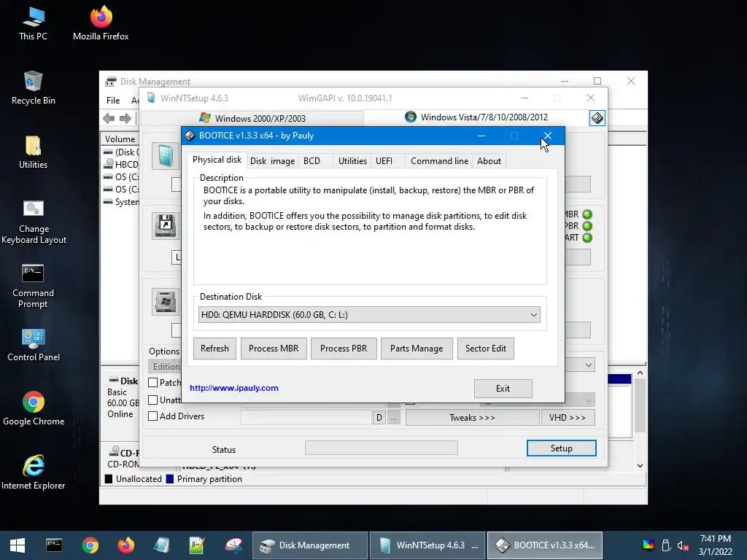Click Chrome icon in the taskbar

(x=90, y=545)
